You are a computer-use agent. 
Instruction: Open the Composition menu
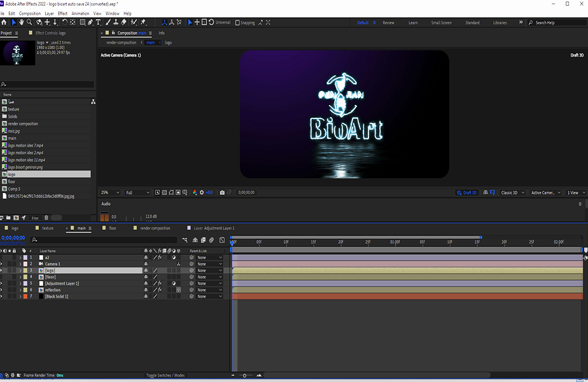pyautogui.click(x=30, y=13)
